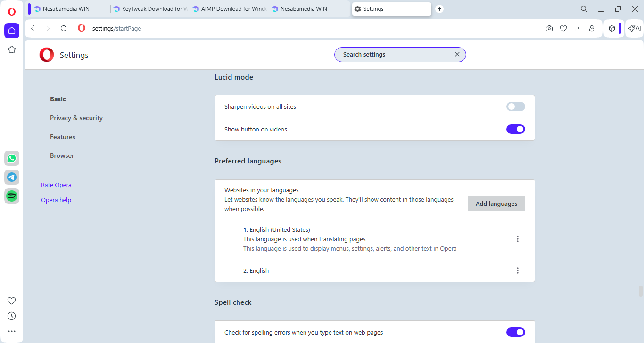The height and width of the screenshot is (343, 644).
Task: Open the Rate Opera link
Action: point(56,185)
